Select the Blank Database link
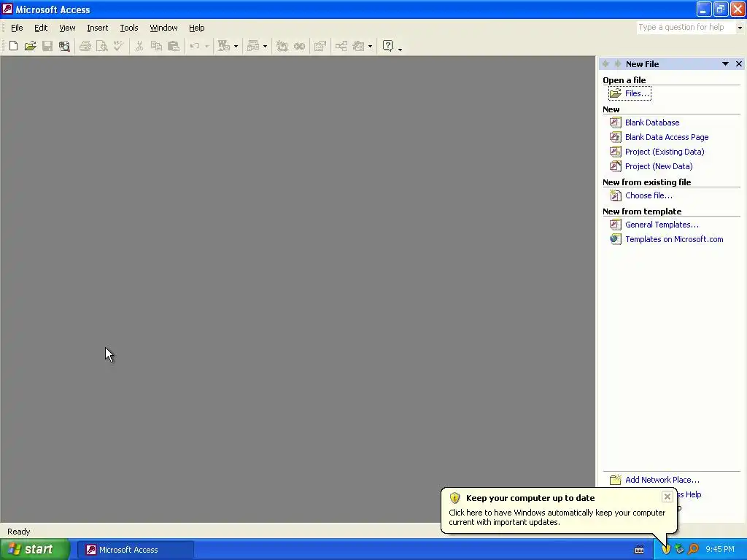Screen dimensions: 747x560 coord(651,122)
